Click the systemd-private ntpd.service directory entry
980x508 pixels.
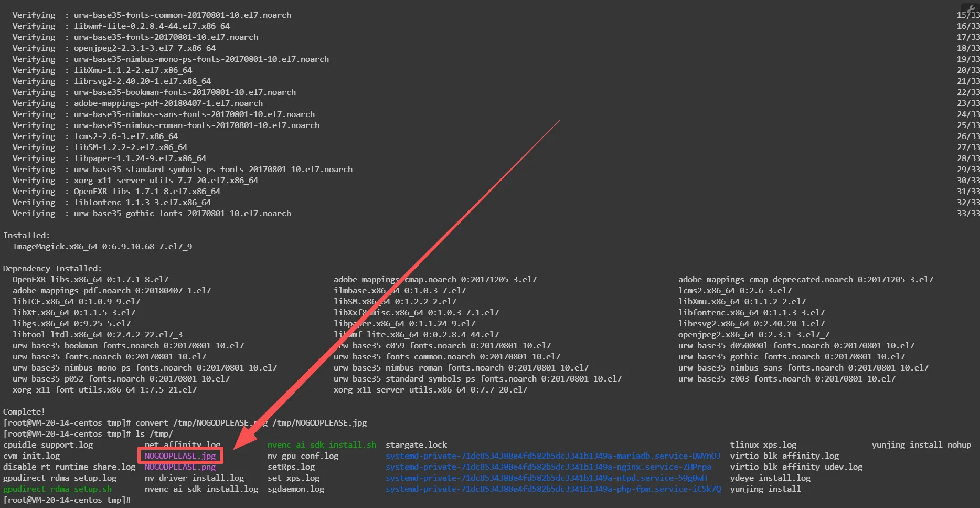[546, 478]
